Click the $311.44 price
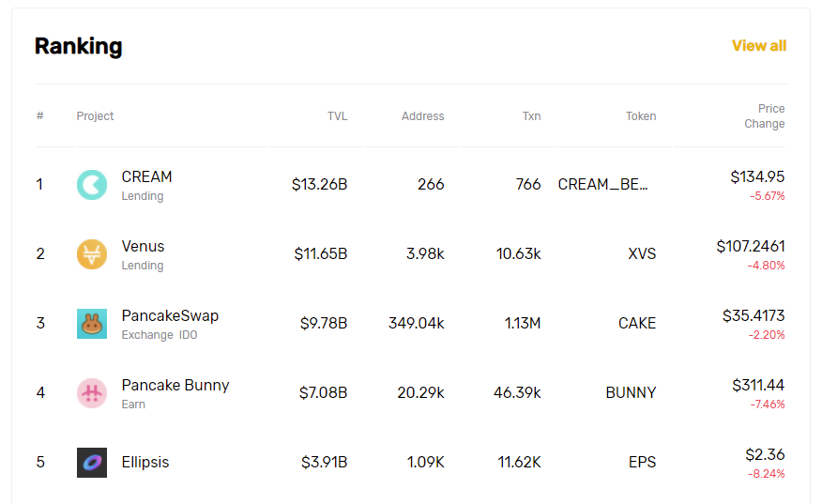The height and width of the screenshot is (504, 822). tap(758, 385)
